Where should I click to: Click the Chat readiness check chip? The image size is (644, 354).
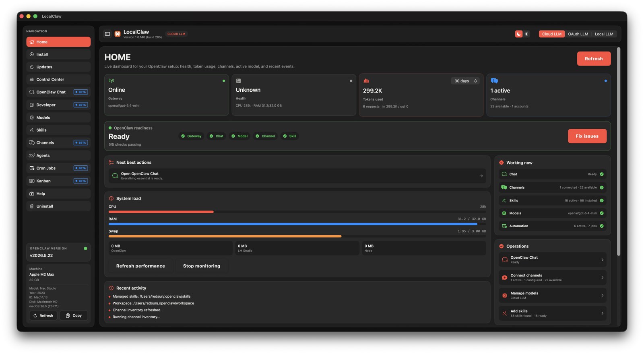[217, 136]
